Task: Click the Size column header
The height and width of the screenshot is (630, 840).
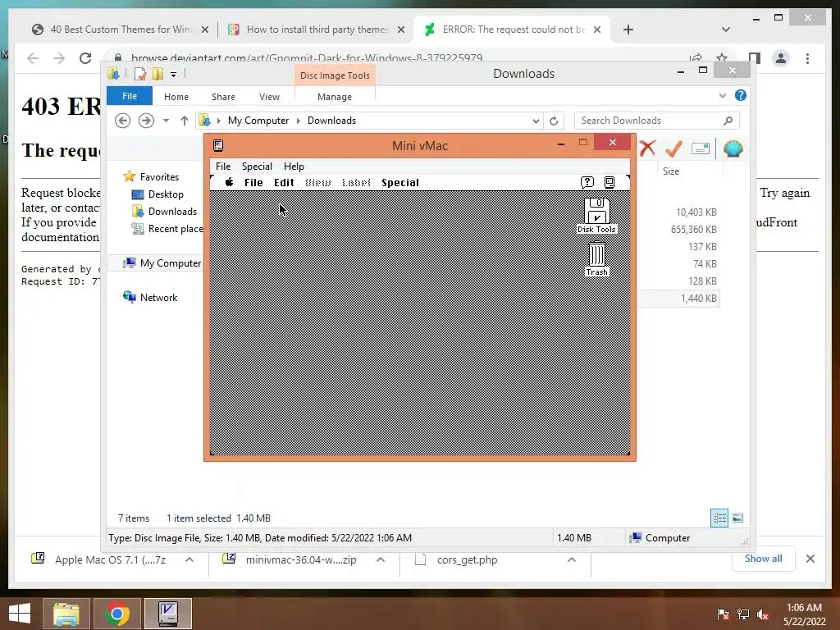Action: (x=671, y=171)
